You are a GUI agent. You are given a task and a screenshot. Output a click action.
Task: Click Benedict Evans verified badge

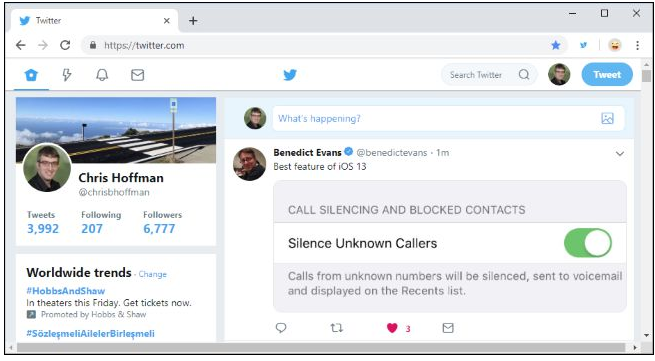[348, 152]
